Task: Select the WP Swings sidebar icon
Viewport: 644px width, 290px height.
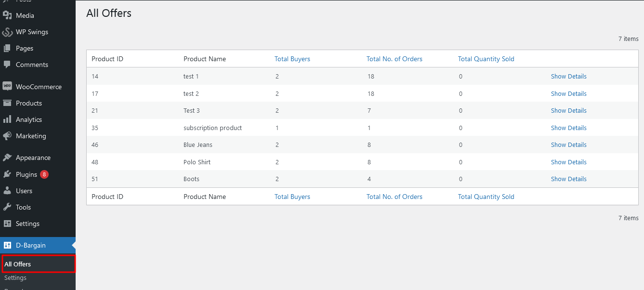Action: (8, 32)
